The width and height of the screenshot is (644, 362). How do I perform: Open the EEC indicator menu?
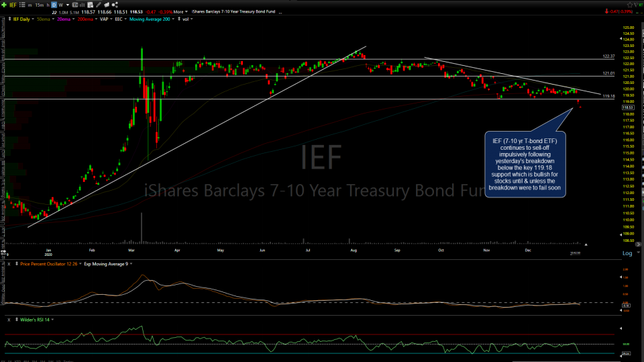coord(121,19)
